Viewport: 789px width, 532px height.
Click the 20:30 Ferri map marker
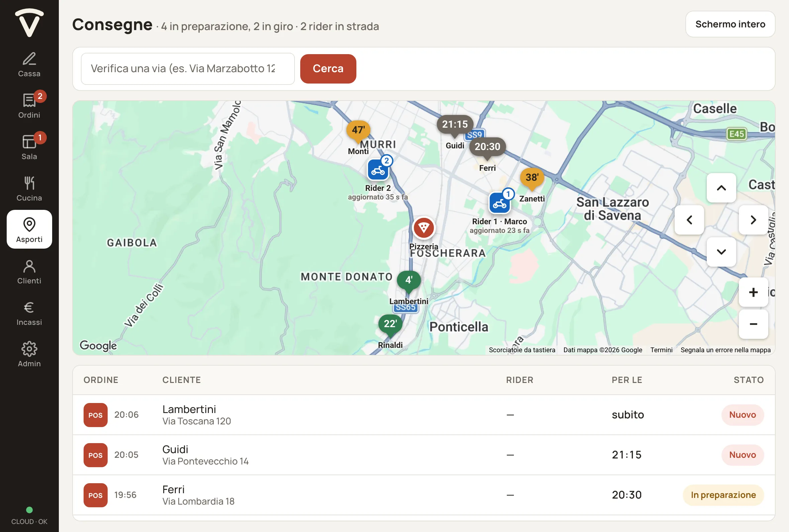(487, 147)
